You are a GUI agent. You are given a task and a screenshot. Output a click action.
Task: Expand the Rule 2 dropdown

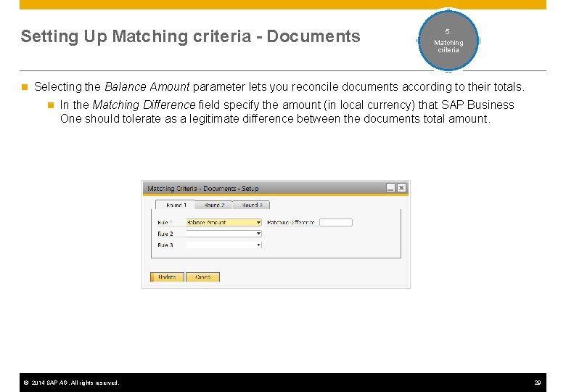223,234
